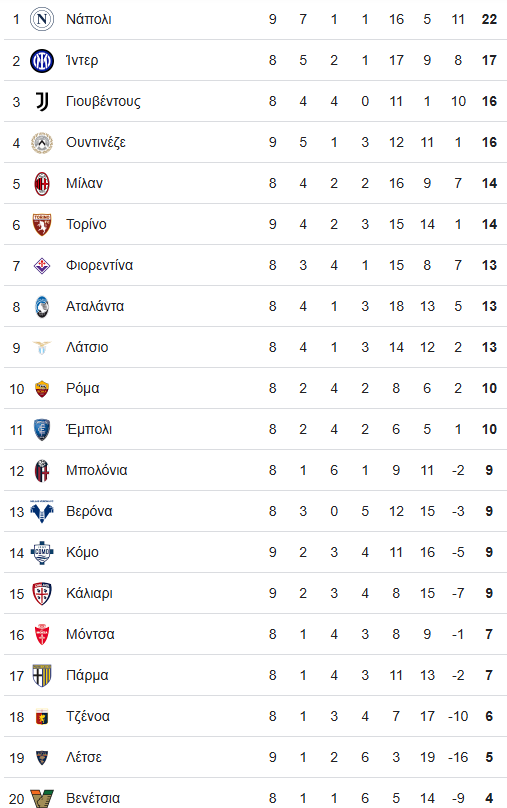Open the Νάπολι team link

point(89,20)
